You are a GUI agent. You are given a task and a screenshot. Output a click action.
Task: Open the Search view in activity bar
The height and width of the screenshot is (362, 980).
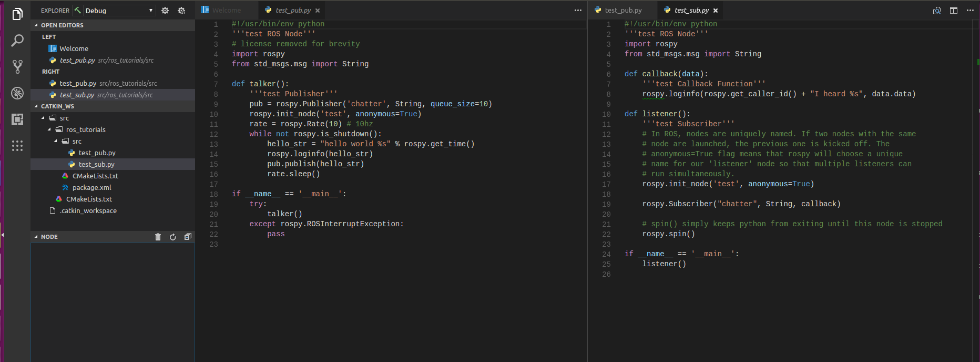(x=17, y=41)
